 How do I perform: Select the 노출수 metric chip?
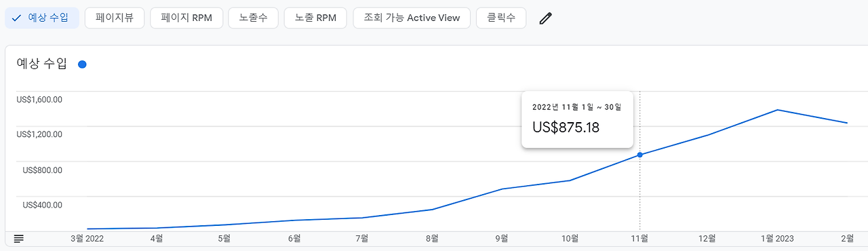(254, 18)
